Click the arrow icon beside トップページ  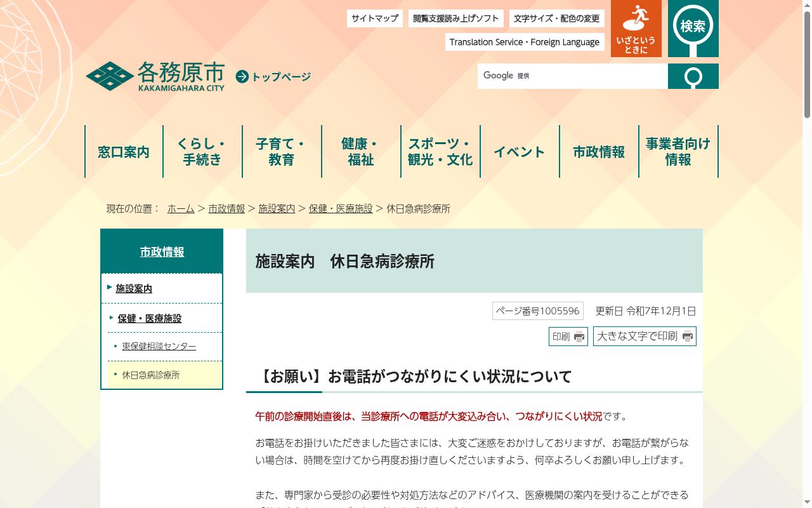[x=242, y=77]
